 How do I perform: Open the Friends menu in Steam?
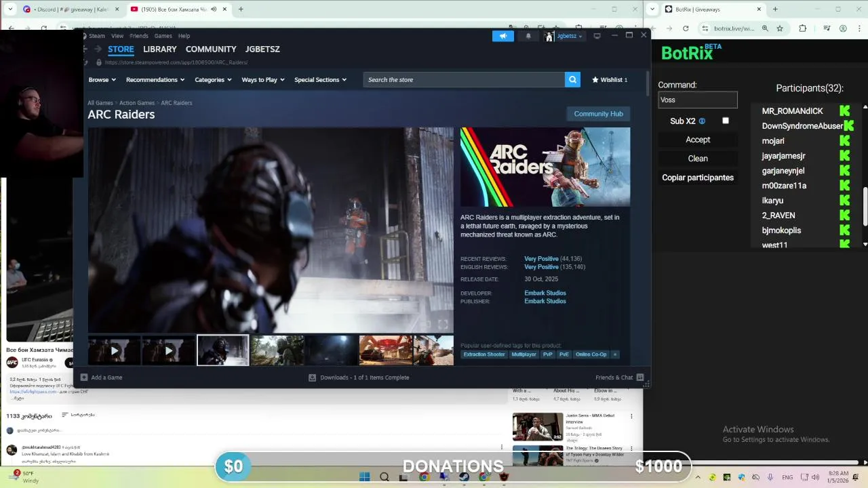click(139, 36)
